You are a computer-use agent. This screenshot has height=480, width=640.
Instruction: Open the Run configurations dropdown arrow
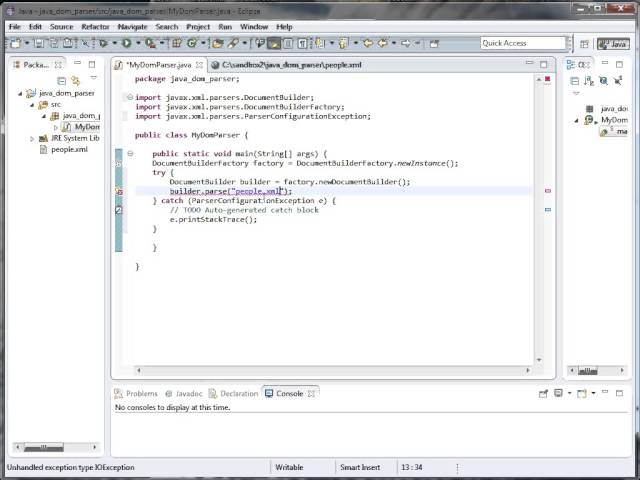pos(138,43)
